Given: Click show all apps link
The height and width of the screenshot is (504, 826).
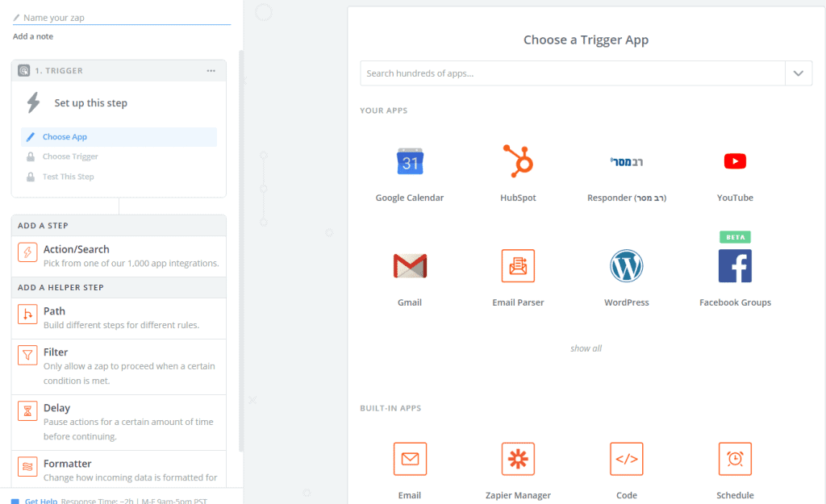Looking at the screenshot, I should click(586, 348).
